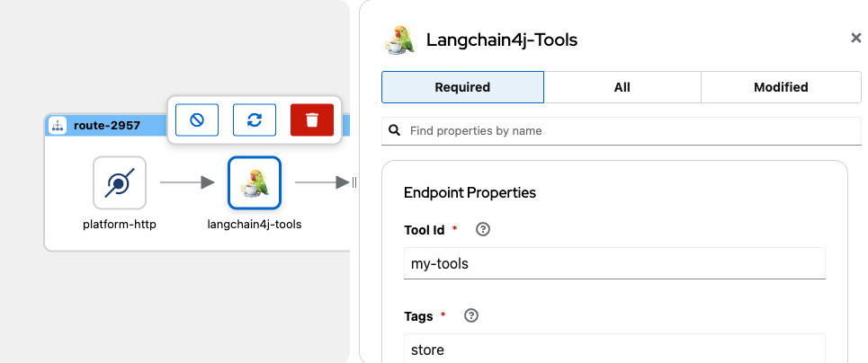Viewport: 868px width, 363px height.
Task: Show Modified properties tab
Action: (781, 87)
